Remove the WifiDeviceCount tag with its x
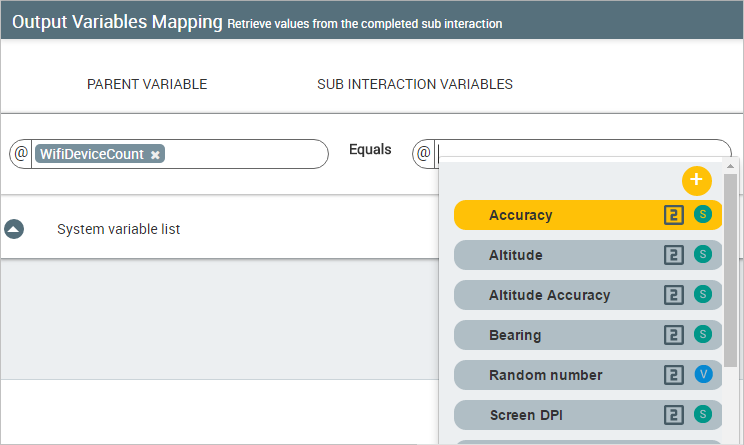 (x=155, y=155)
